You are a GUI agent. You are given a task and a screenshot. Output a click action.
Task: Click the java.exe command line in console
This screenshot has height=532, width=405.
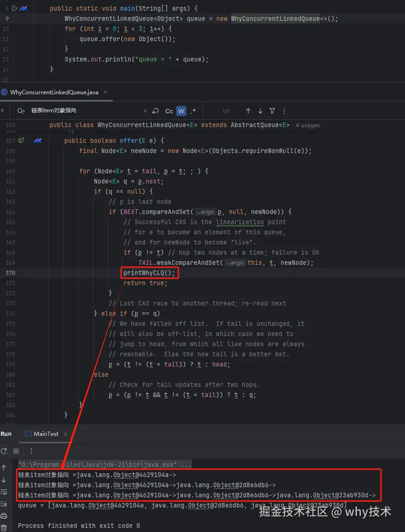pos(105,465)
